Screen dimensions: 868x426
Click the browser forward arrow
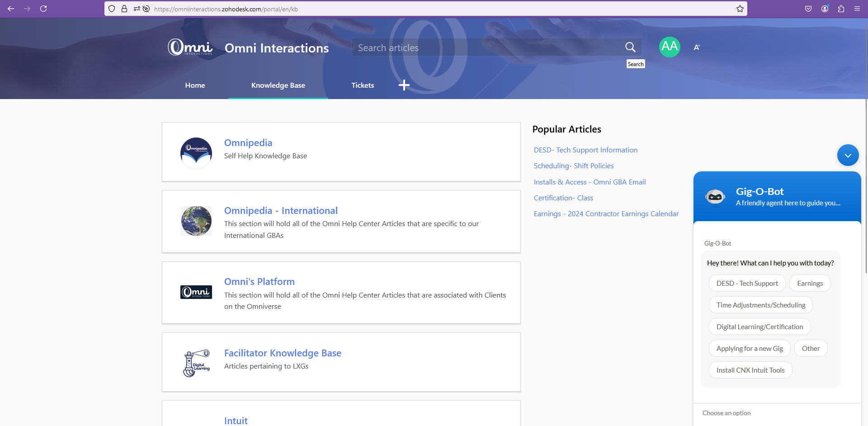[27, 9]
